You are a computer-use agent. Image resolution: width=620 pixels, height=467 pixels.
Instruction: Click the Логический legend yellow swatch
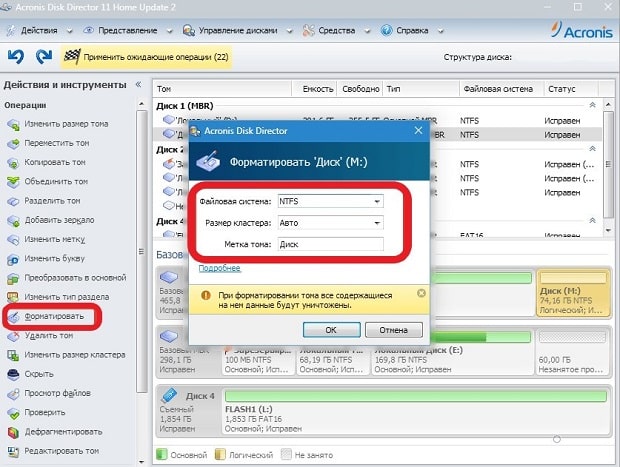coord(220,454)
